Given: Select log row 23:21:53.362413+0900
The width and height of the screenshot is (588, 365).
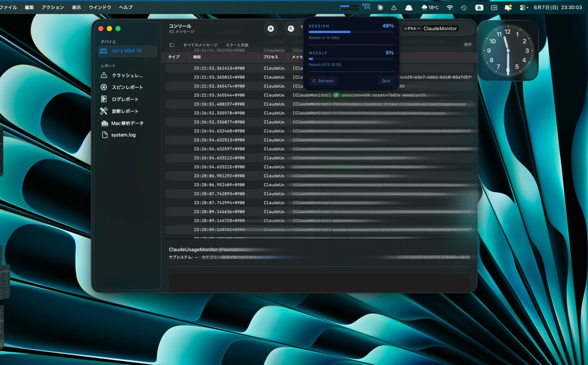Looking at the screenshot, I should tap(319, 68).
